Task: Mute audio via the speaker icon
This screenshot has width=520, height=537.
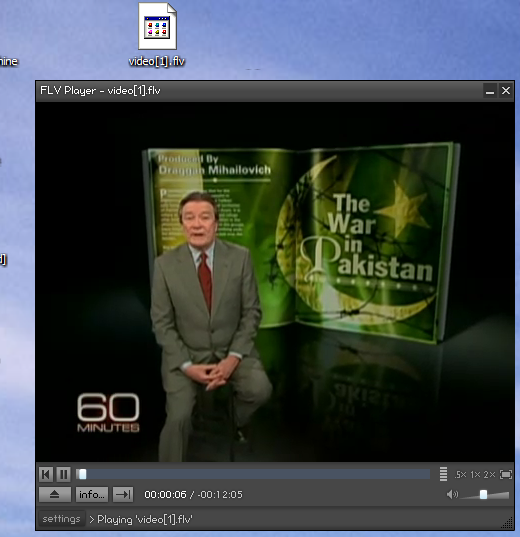Action: [x=452, y=494]
